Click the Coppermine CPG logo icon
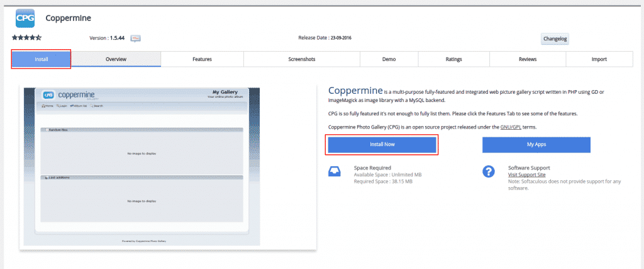This screenshot has height=269, width=644. pyautogui.click(x=25, y=18)
